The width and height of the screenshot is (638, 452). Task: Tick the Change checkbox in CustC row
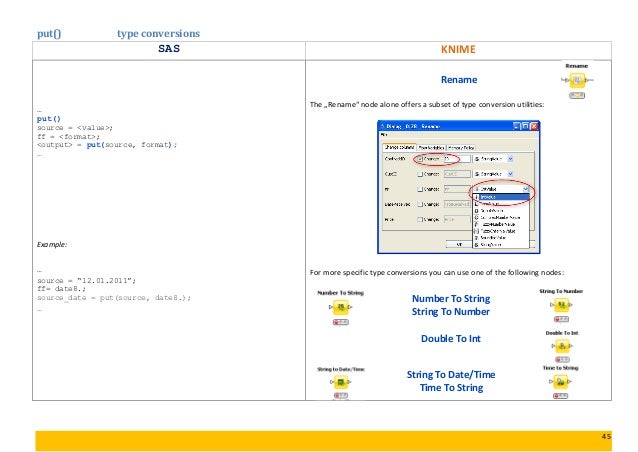click(x=420, y=174)
